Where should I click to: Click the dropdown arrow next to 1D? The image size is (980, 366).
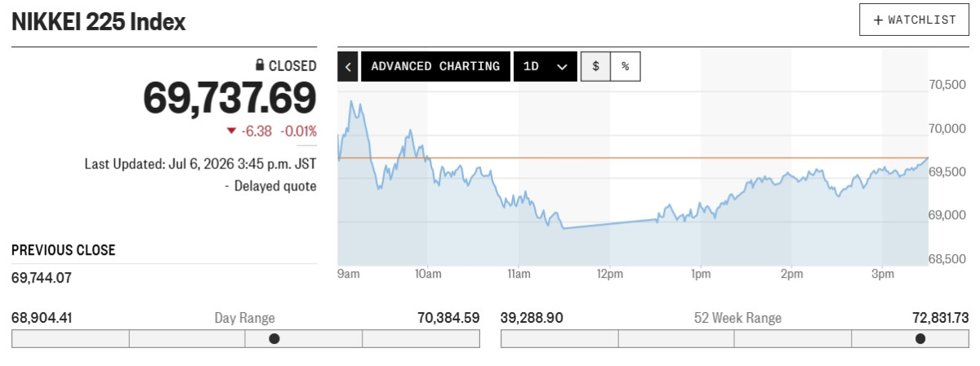(x=562, y=67)
